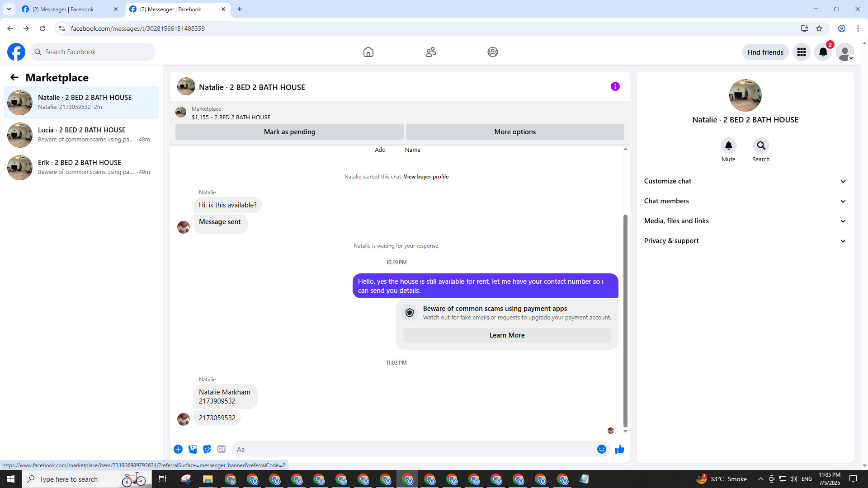This screenshot has height=488, width=868.
Task: Click the Facebook home icon
Action: (368, 52)
